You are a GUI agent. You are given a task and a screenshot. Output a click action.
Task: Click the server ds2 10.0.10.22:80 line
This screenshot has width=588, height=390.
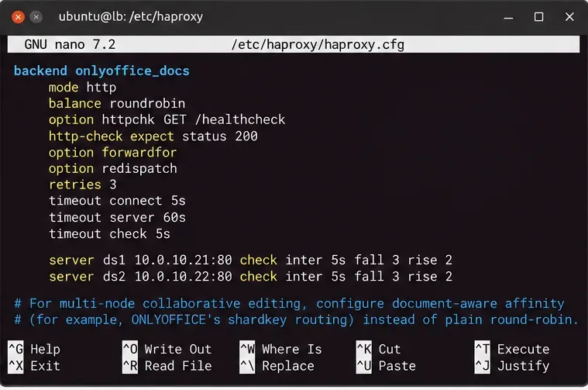[x=250, y=276]
